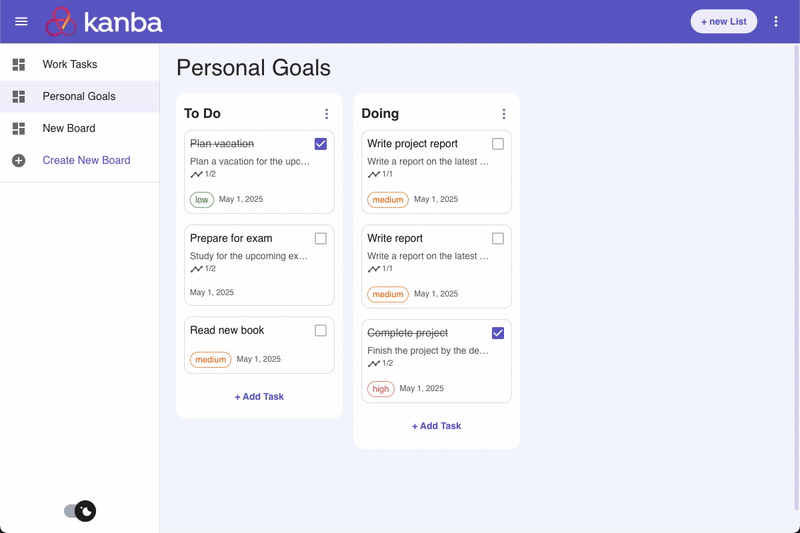This screenshot has width=800, height=533.
Task: Open the top-right vertical dots menu
Action: pyautogui.click(x=776, y=21)
